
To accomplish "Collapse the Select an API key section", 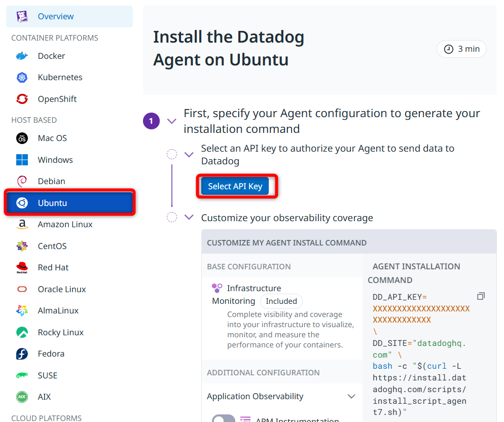I will [189, 155].
